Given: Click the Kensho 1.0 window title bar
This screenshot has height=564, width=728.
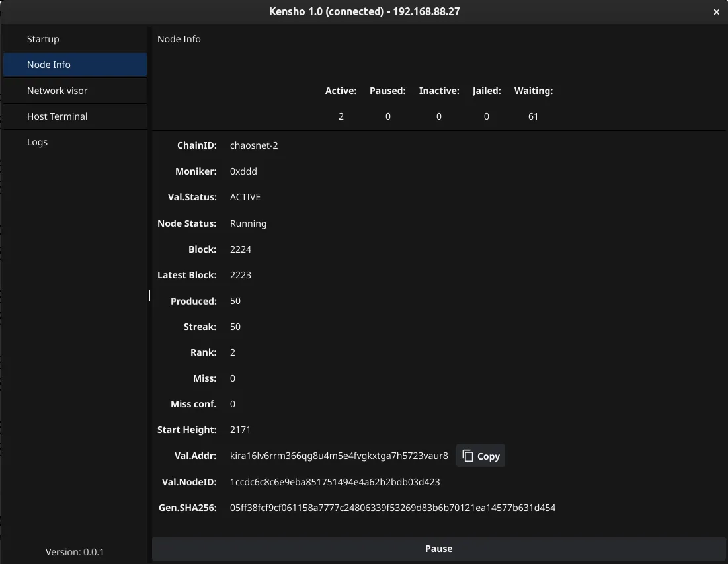Looking at the screenshot, I should click(364, 12).
